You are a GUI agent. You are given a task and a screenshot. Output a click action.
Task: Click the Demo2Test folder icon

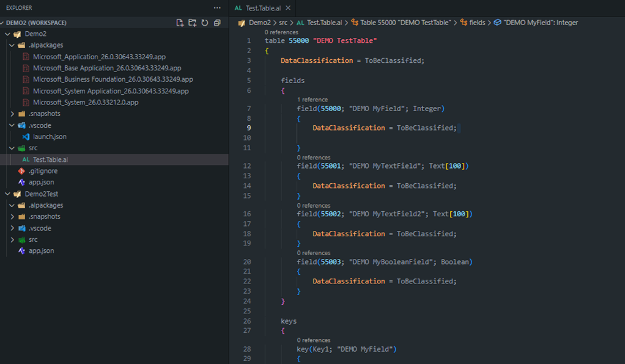tap(17, 194)
